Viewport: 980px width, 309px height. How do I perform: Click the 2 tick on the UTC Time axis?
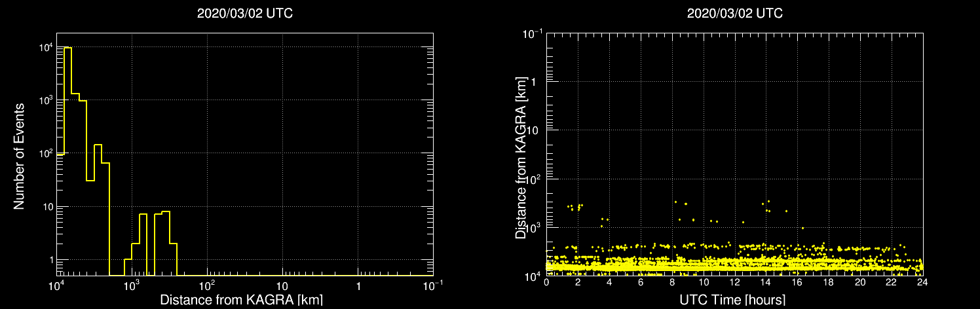578,283
